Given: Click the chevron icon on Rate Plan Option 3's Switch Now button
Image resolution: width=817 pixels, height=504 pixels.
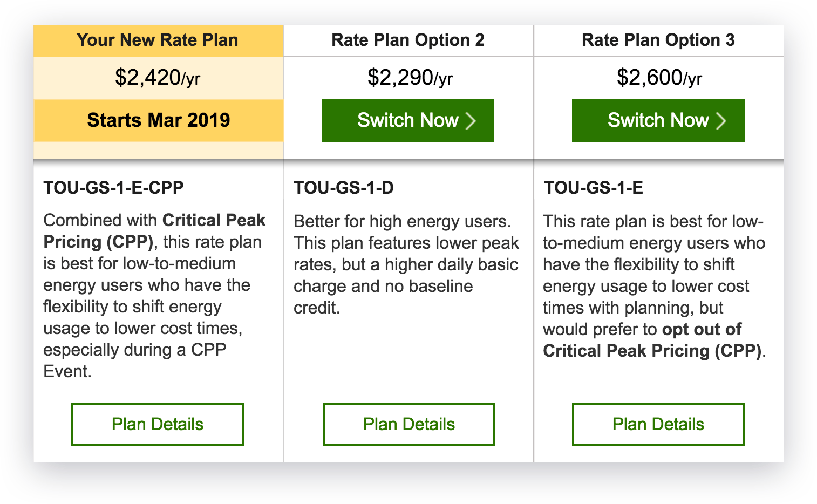Looking at the screenshot, I should 721,120.
